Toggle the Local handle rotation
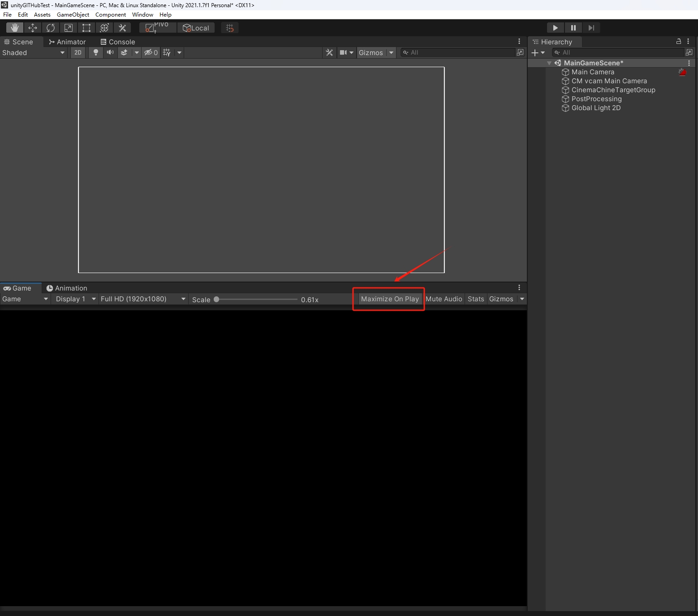Image resolution: width=698 pixels, height=616 pixels. 196,28
